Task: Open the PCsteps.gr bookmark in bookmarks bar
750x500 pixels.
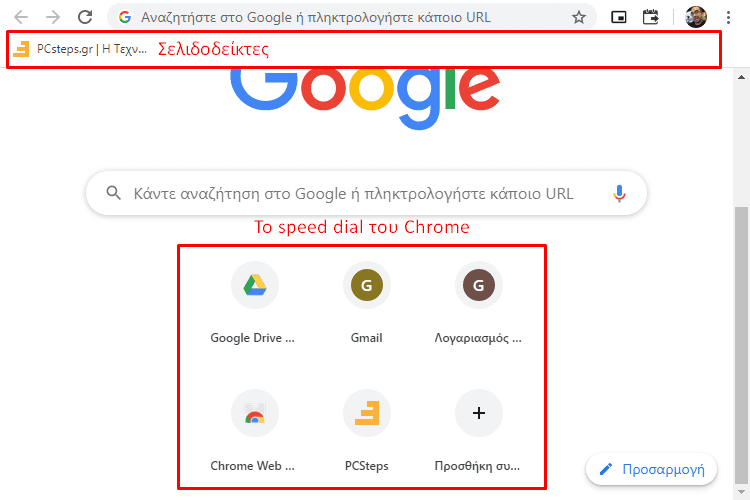Action: pyautogui.click(x=80, y=49)
